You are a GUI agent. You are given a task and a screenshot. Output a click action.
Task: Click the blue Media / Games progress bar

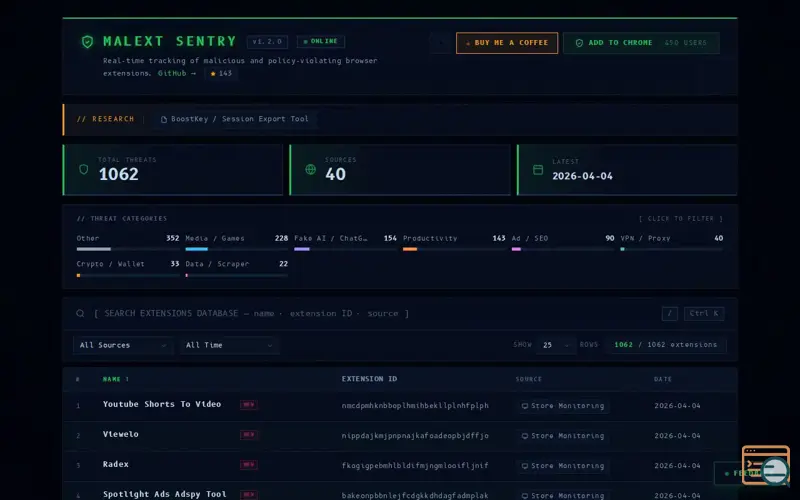pyautogui.click(x=196, y=249)
